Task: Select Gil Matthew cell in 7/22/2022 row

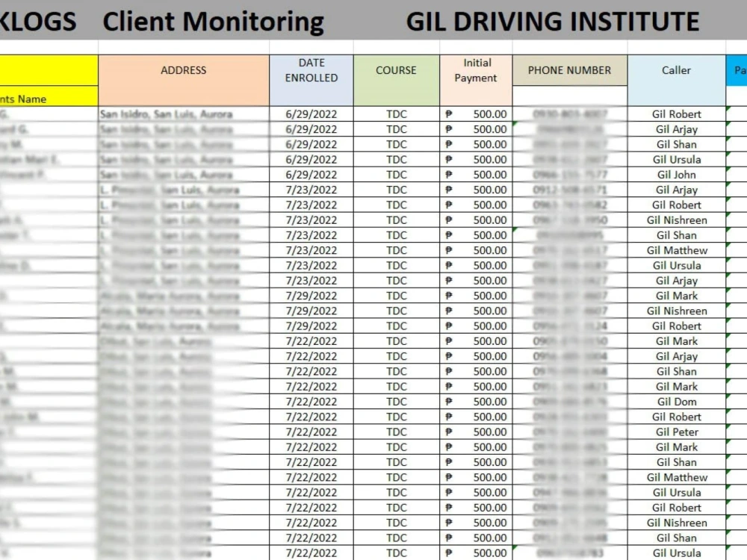Action: [x=677, y=478]
